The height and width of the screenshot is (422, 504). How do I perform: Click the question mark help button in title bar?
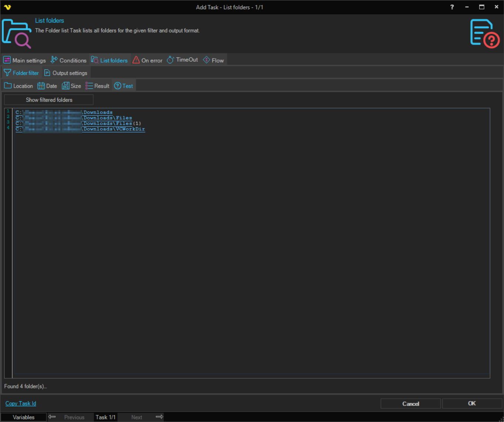(x=452, y=7)
